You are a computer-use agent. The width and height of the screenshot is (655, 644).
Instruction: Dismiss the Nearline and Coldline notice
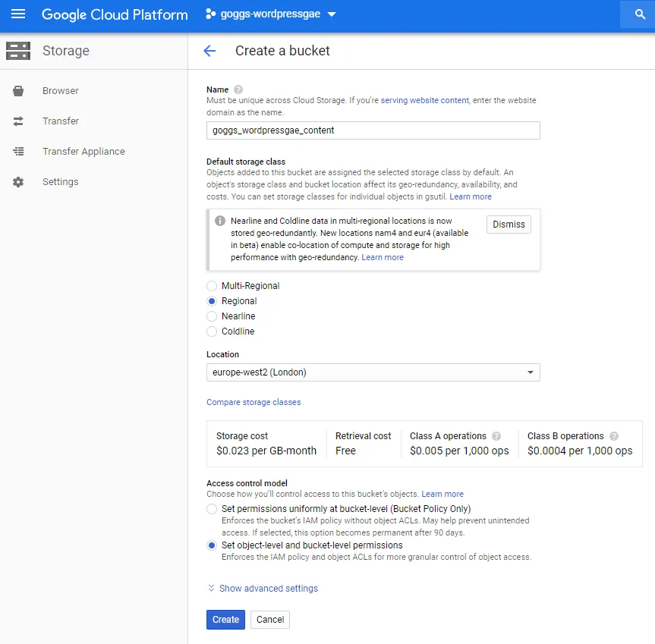click(x=508, y=224)
